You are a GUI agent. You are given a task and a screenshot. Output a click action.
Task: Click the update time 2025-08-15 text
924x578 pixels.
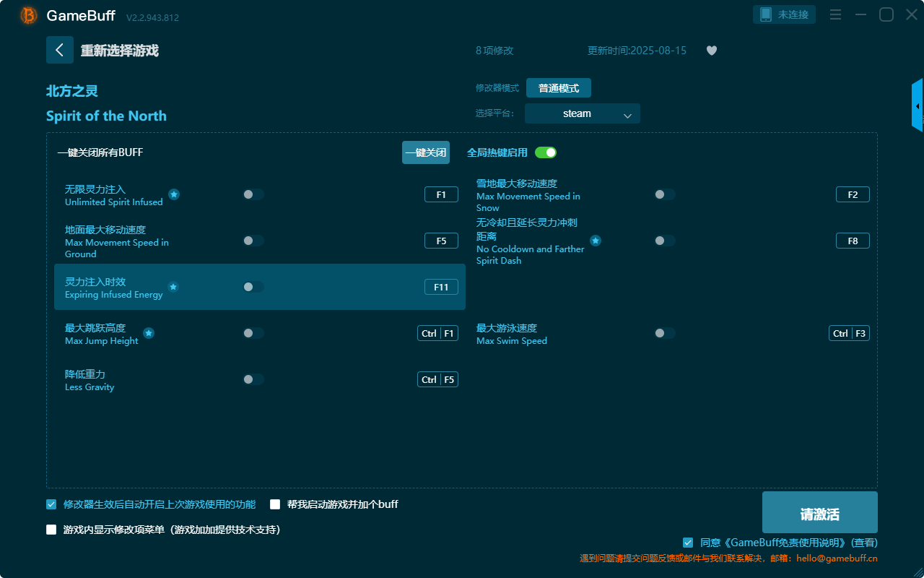click(x=637, y=51)
